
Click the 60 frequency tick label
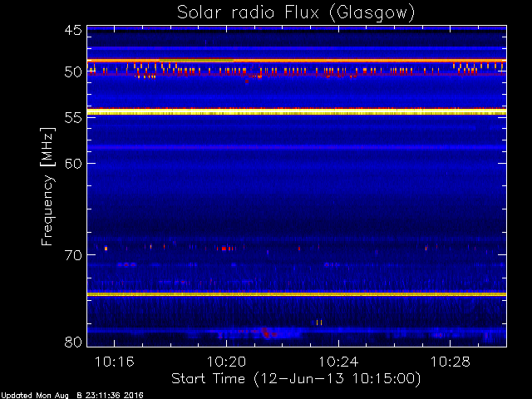point(73,163)
